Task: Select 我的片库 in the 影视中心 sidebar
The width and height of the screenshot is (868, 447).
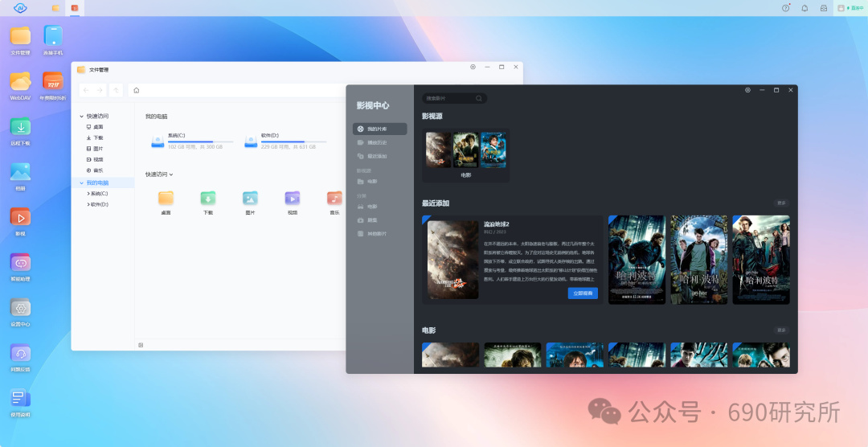Action: coord(379,129)
